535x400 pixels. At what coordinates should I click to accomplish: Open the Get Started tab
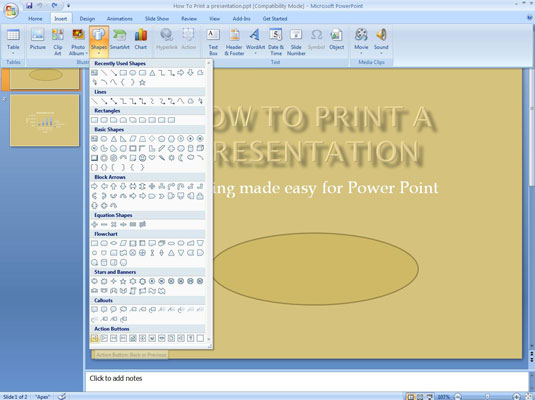point(275,19)
